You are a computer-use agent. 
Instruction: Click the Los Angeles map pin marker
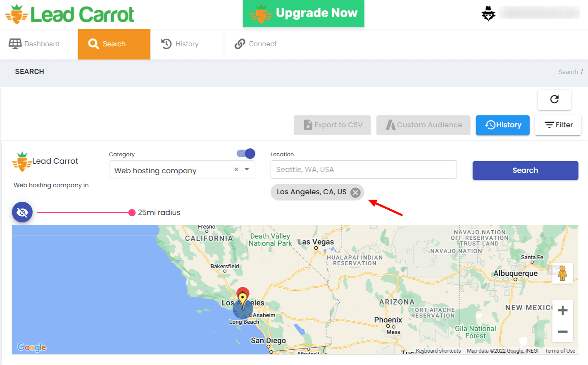click(x=243, y=298)
